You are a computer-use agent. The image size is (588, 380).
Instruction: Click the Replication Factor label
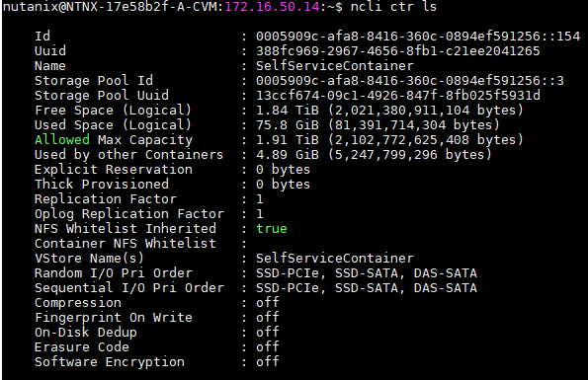pyautogui.click(x=106, y=199)
